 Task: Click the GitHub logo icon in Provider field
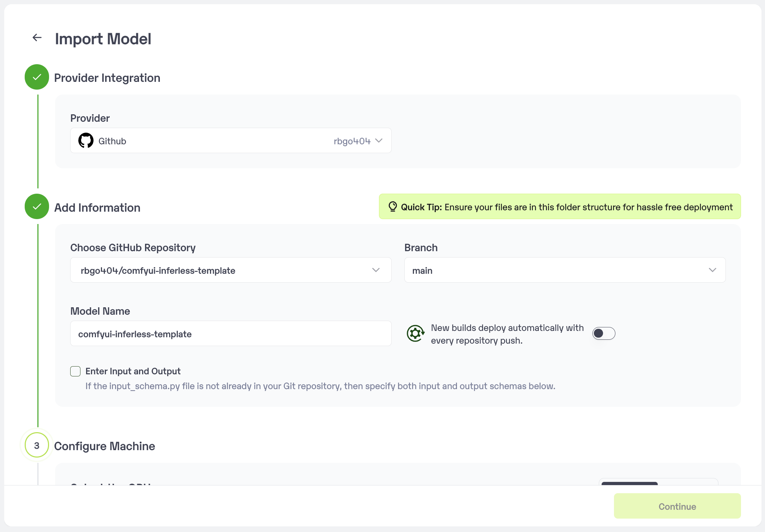coord(86,141)
